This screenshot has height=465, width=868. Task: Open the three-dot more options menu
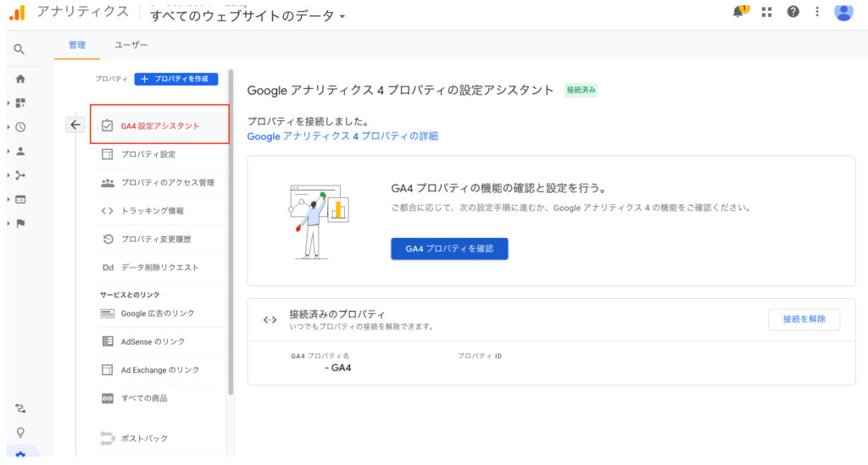817,12
